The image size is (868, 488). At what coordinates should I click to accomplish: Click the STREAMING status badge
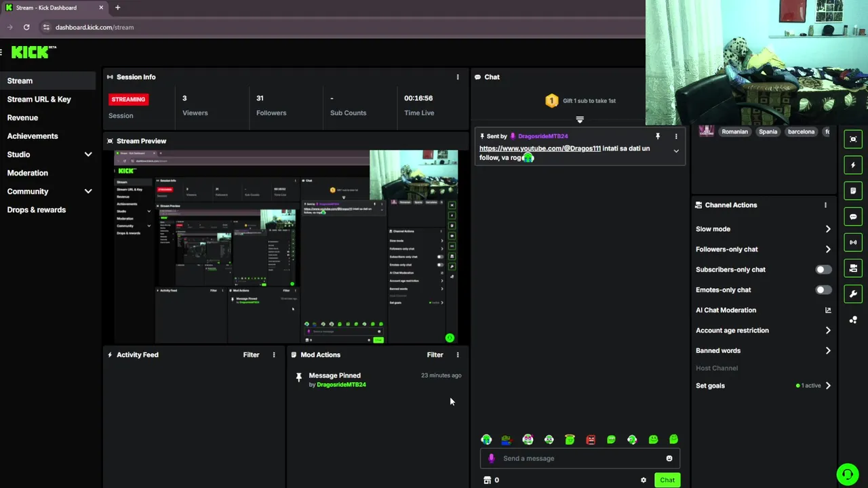pyautogui.click(x=128, y=99)
